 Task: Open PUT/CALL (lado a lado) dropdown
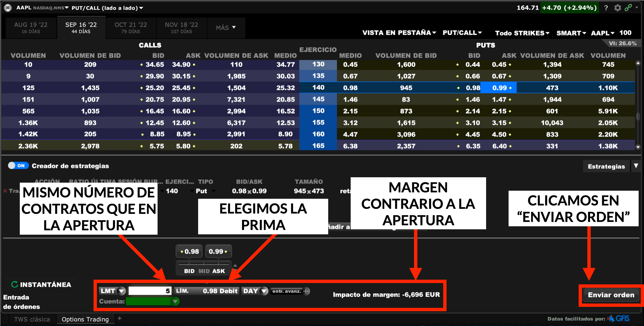[107, 8]
